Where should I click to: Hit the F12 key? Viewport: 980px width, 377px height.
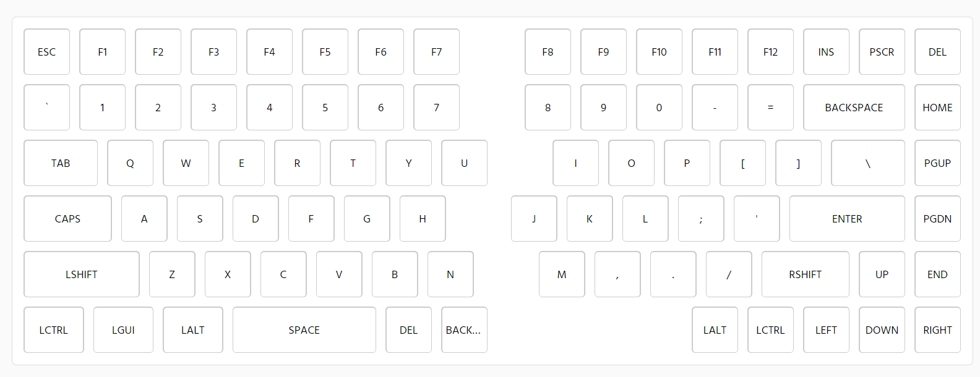(x=770, y=52)
